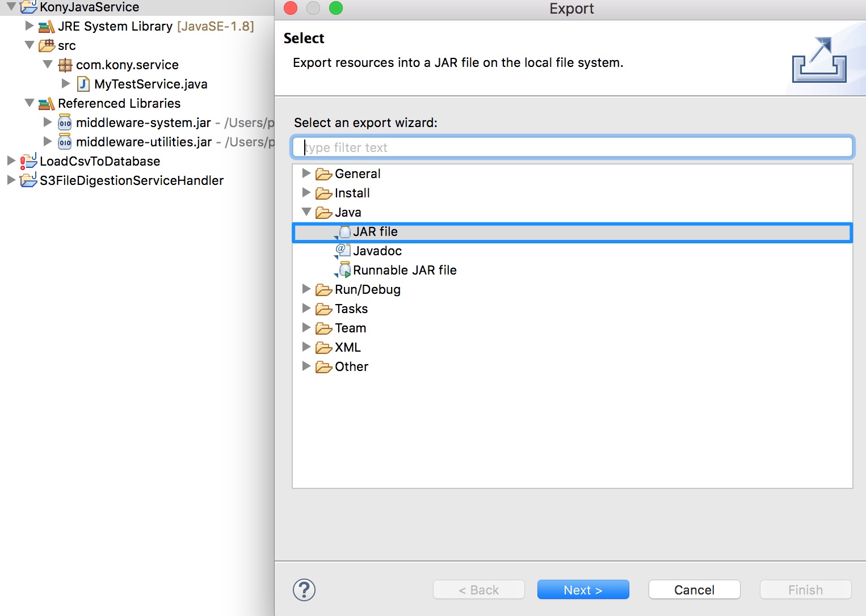Expand the General export category
Screen dimensions: 866x616
[306, 174]
